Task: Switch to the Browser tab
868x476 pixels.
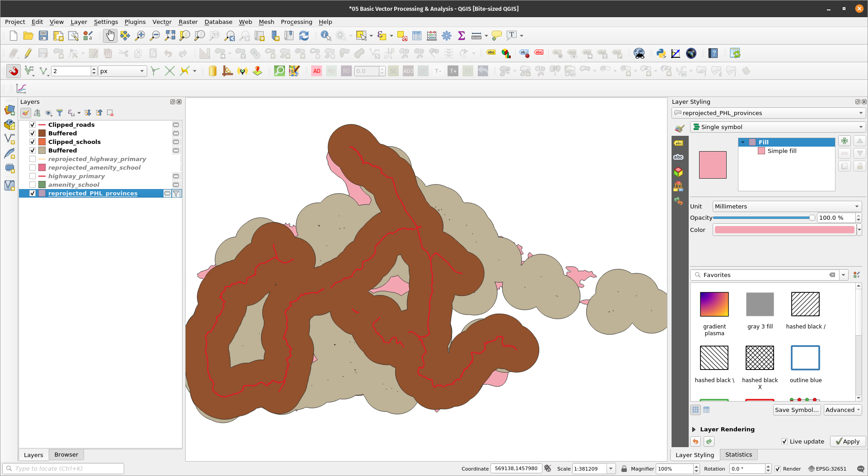Action: click(66, 454)
